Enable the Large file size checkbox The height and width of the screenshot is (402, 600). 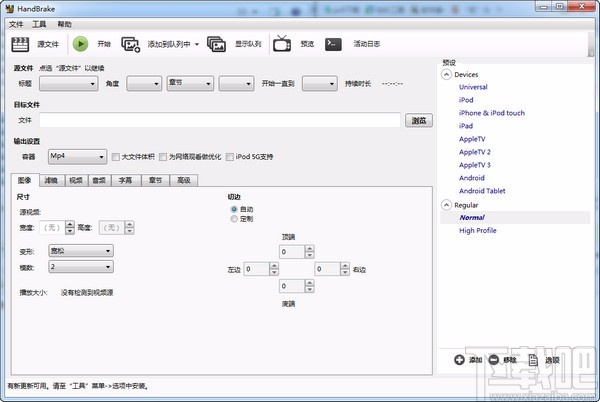click(x=116, y=157)
